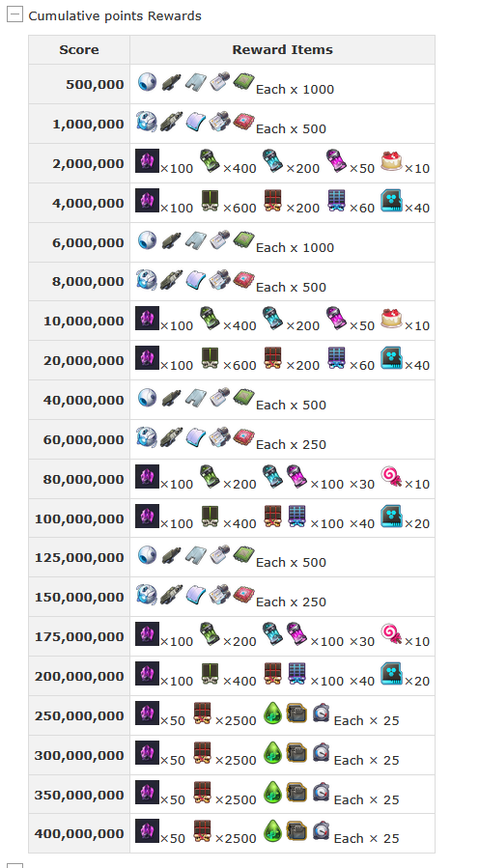Click the purple crystal icon in 4,000,000 row
The height and width of the screenshot is (868, 479).
pyautogui.click(x=148, y=201)
